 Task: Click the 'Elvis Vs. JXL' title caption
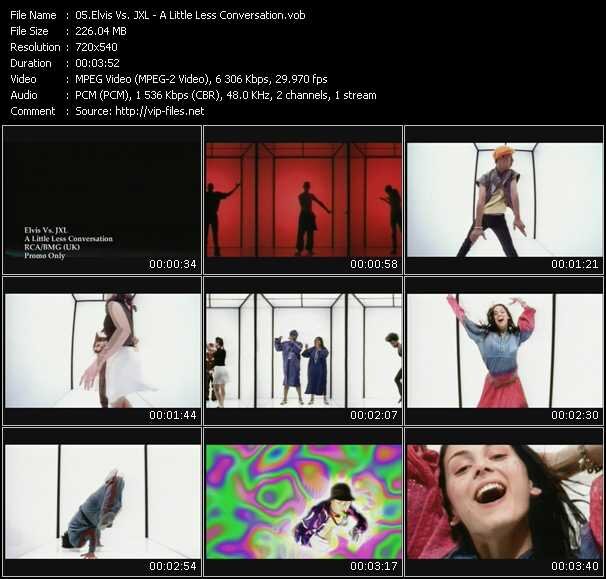click(46, 230)
